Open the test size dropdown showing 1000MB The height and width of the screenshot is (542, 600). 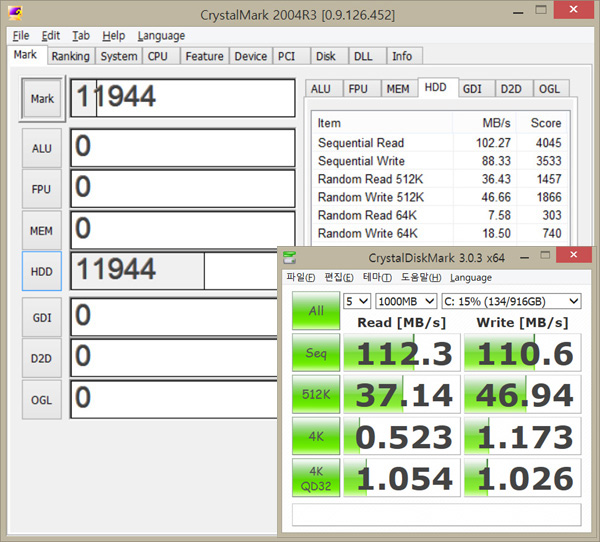[x=406, y=301]
